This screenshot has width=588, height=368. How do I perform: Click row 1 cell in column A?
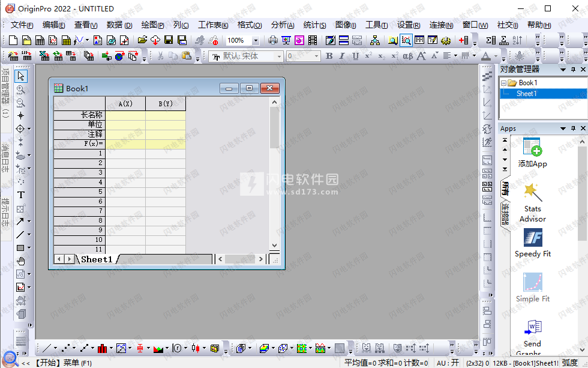[125, 154]
